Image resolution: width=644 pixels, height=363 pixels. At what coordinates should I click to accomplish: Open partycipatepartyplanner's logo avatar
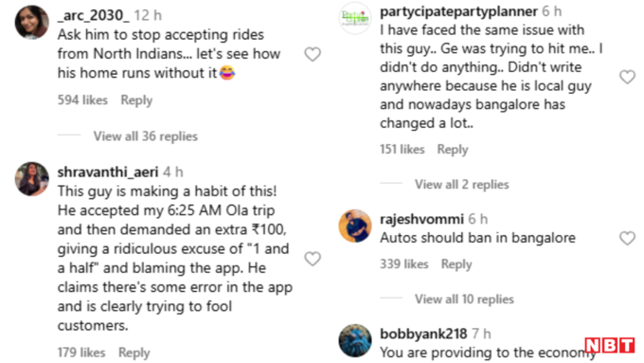tap(355, 18)
